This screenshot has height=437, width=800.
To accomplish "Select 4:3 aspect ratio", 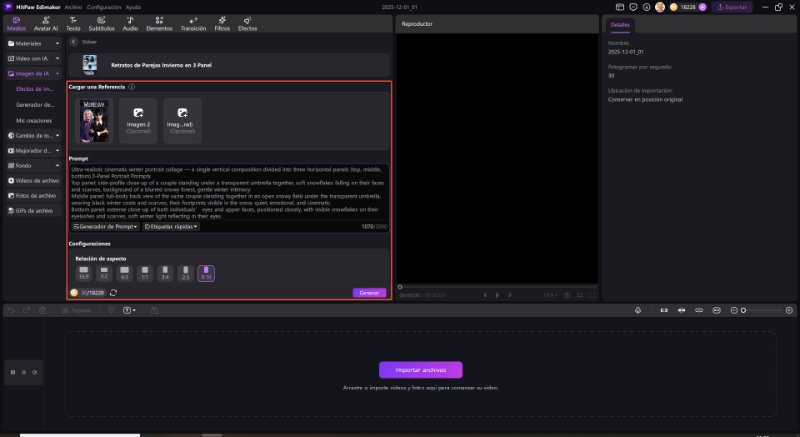I will pyautogui.click(x=124, y=273).
